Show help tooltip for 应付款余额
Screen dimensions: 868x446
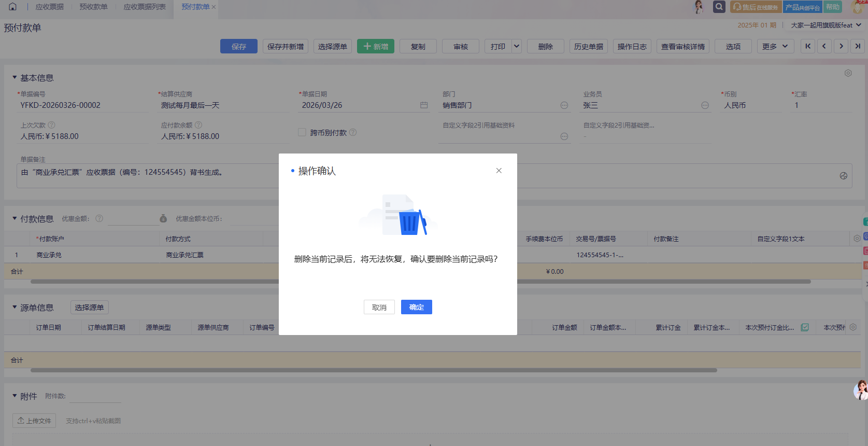pos(198,125)
